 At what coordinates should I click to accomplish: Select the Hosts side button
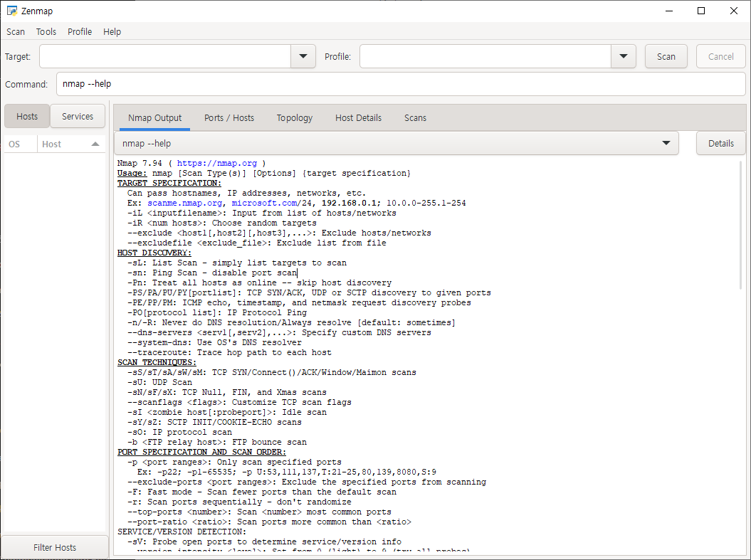[27, 116]
